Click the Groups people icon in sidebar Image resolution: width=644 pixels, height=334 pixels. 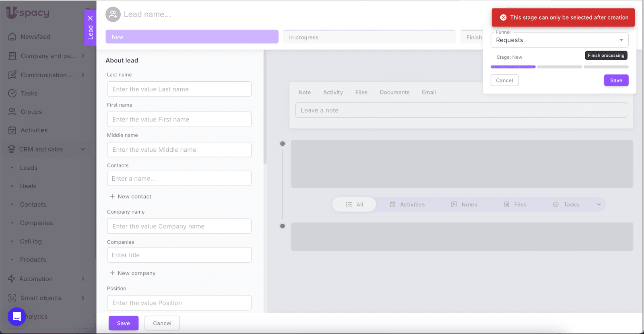coord(12,112)
